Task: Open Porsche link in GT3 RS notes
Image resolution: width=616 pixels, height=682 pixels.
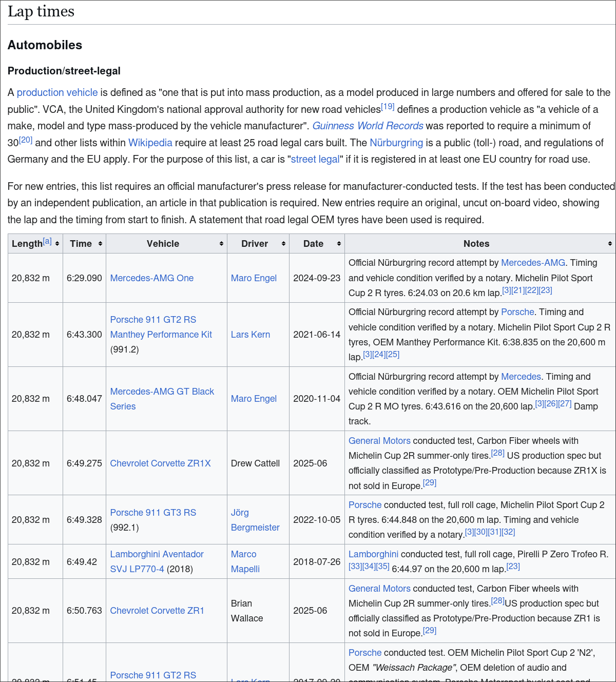Action: 365,505
